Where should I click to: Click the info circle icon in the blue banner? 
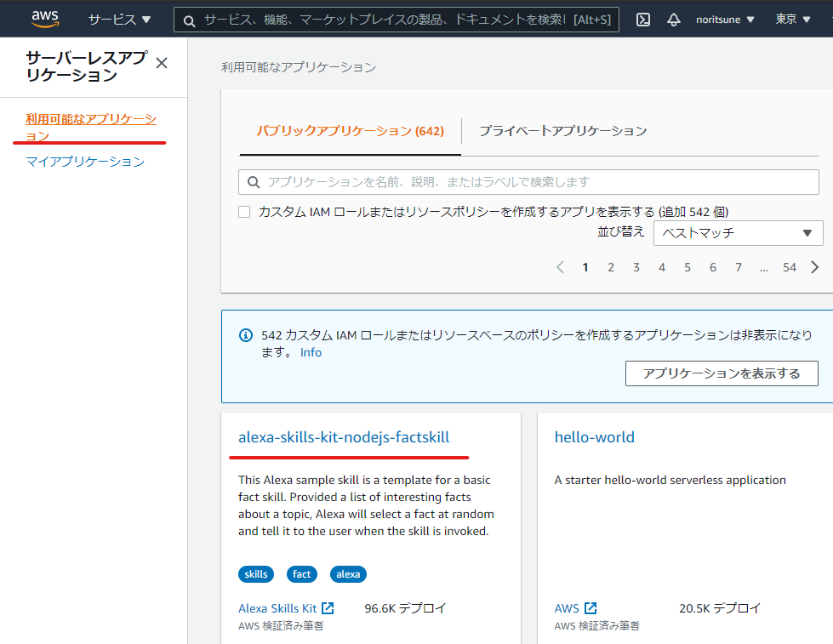[x=245, y=335]
